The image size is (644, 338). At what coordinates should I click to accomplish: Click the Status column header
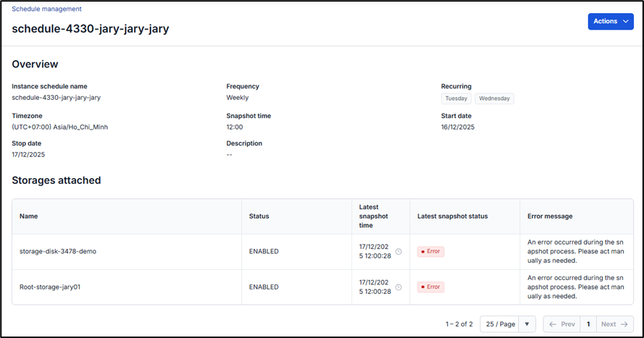pyautogui.click(x=259, y=216)
